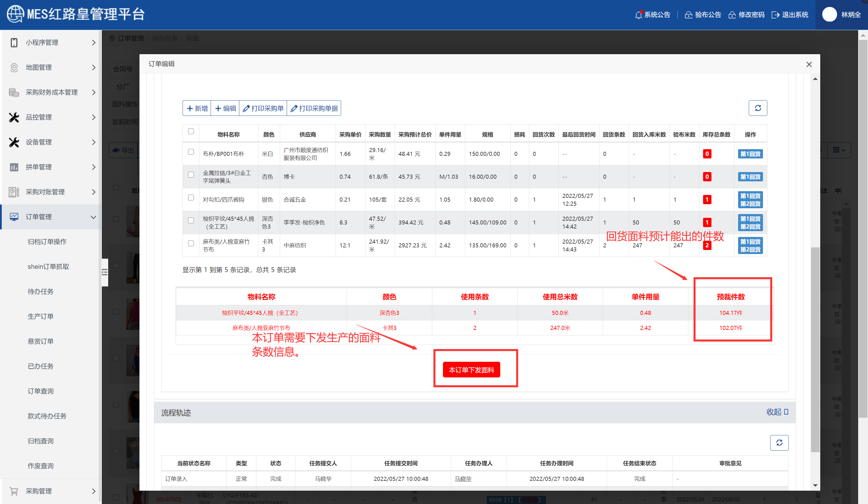Click the 系统公告 bell icon

pyautogui.click(x=638, y=15)
